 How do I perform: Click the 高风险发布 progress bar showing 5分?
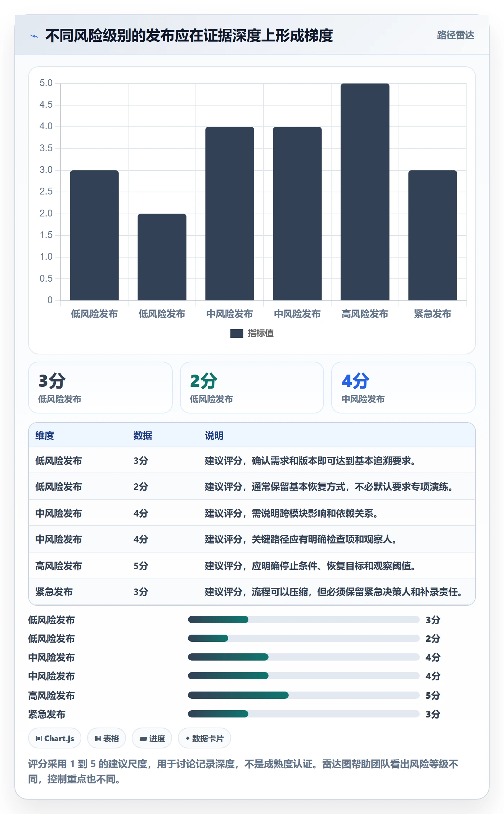303,695
